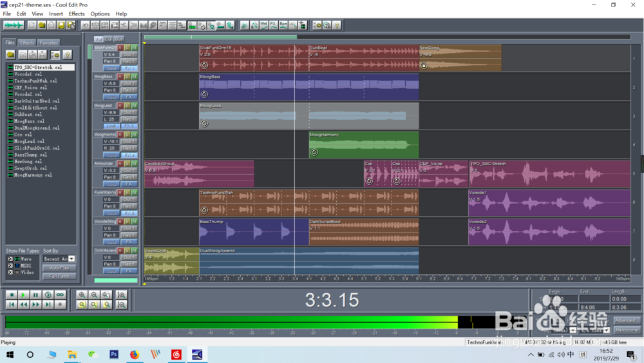Save all session files

tap(71, 26)
